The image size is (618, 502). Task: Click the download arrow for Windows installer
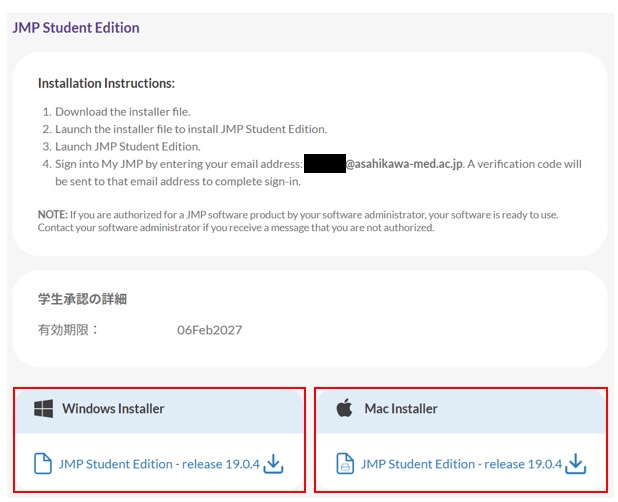[x=274, y=464]
